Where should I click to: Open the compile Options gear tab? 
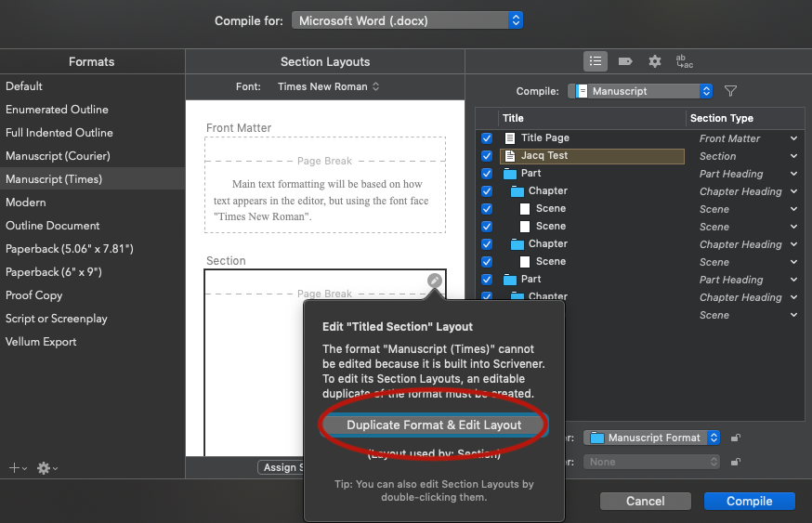[655, 61]
